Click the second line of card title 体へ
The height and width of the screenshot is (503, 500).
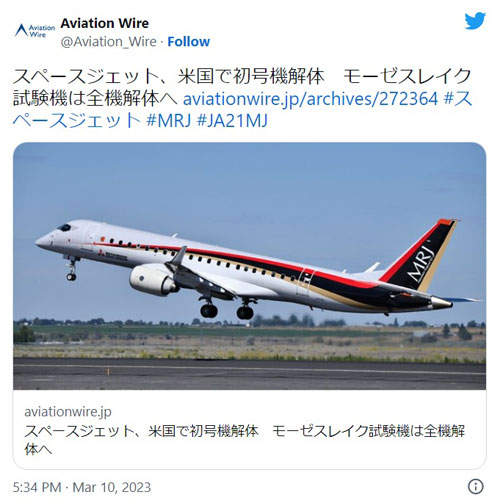[38, 449]
